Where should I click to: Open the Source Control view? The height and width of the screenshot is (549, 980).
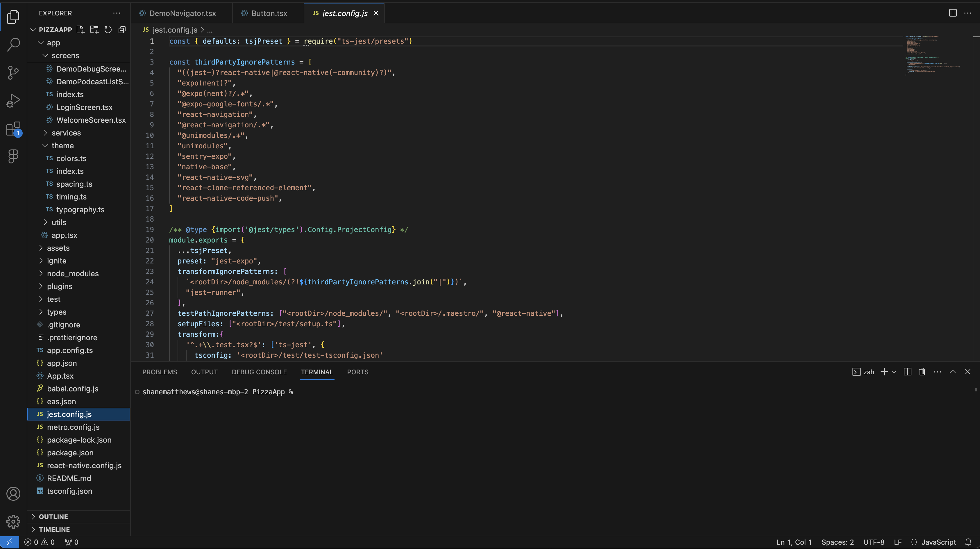[13, 72]
